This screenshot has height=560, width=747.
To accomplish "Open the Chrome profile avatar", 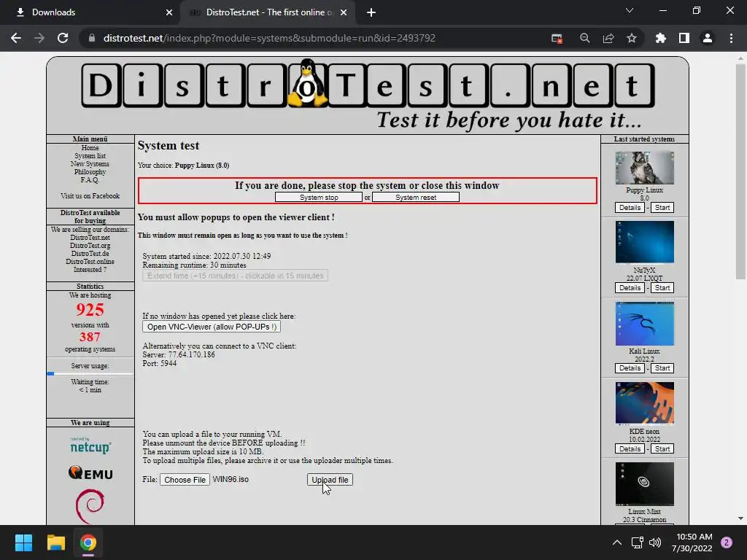I will point(708,38).
